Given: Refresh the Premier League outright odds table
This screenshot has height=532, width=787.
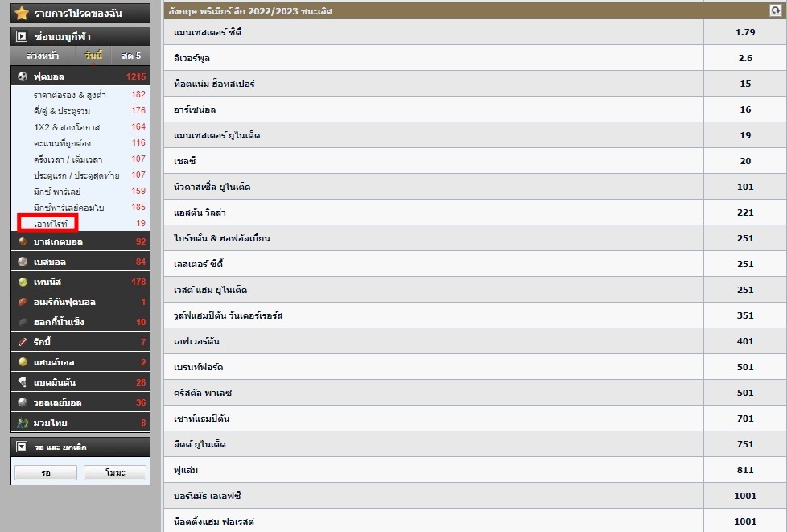Looking at the screenshot, I should [x=775, y=11].
